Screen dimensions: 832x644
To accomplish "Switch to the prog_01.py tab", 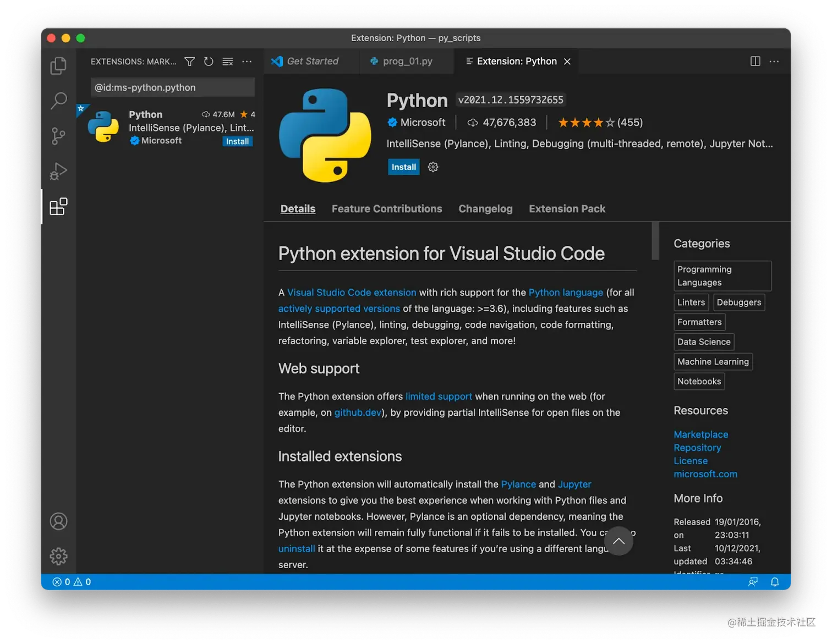I will point(407,61).
